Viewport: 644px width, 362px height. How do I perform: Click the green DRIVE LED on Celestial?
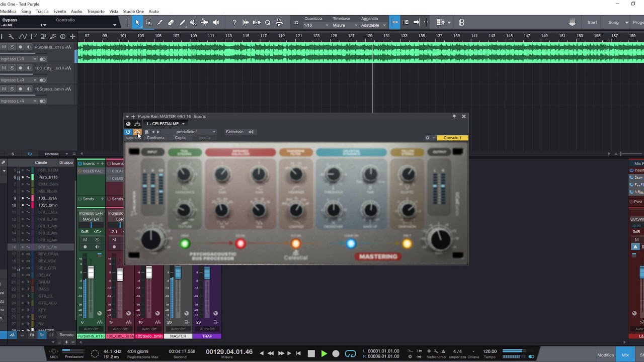pos(185,244)
